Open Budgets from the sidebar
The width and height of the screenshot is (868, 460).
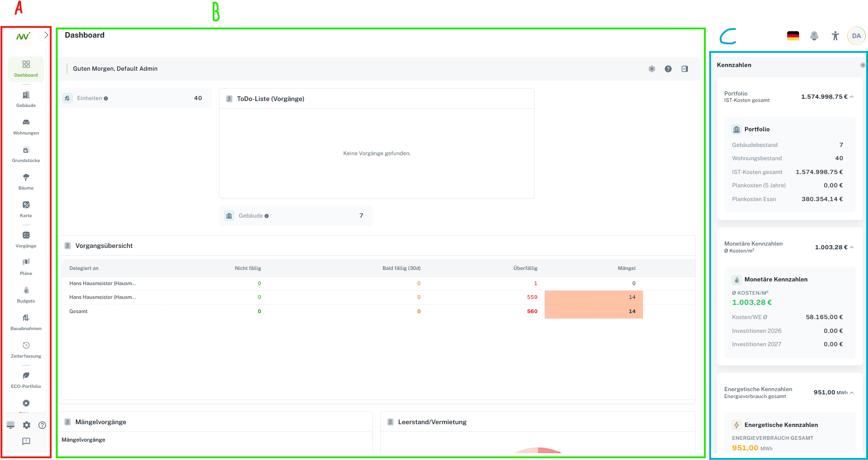tap(26, 295)
